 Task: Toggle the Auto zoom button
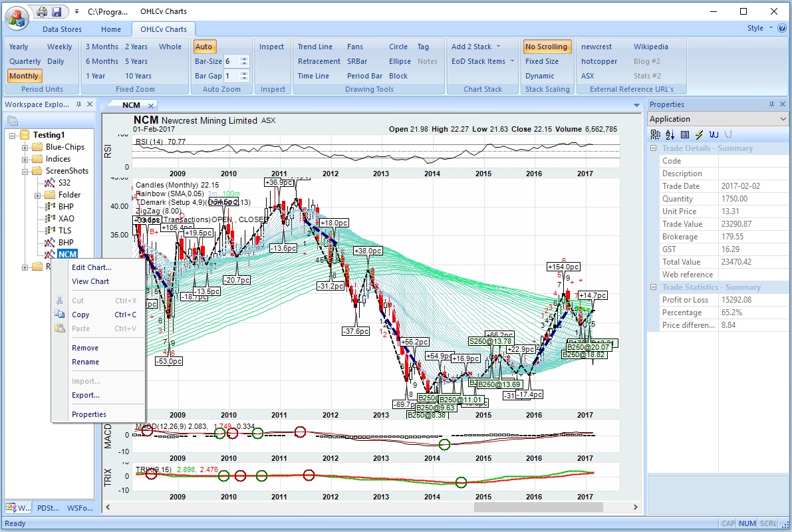coord(203,47)
